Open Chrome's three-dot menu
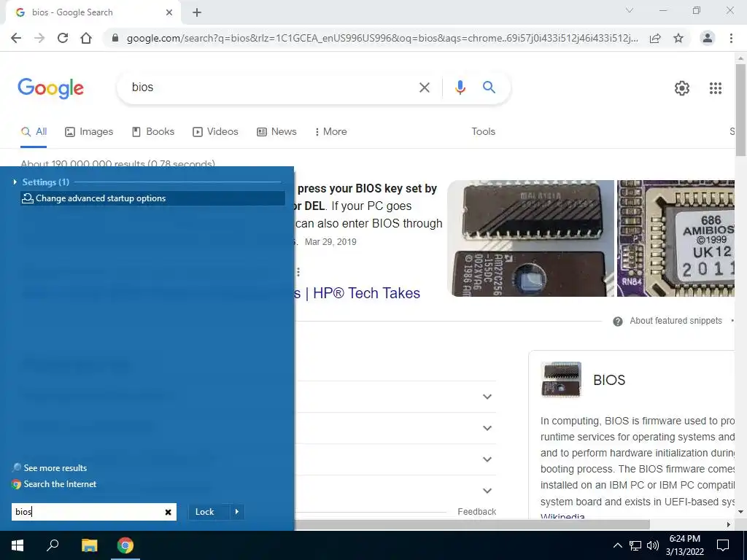 [x=731, y=38]
